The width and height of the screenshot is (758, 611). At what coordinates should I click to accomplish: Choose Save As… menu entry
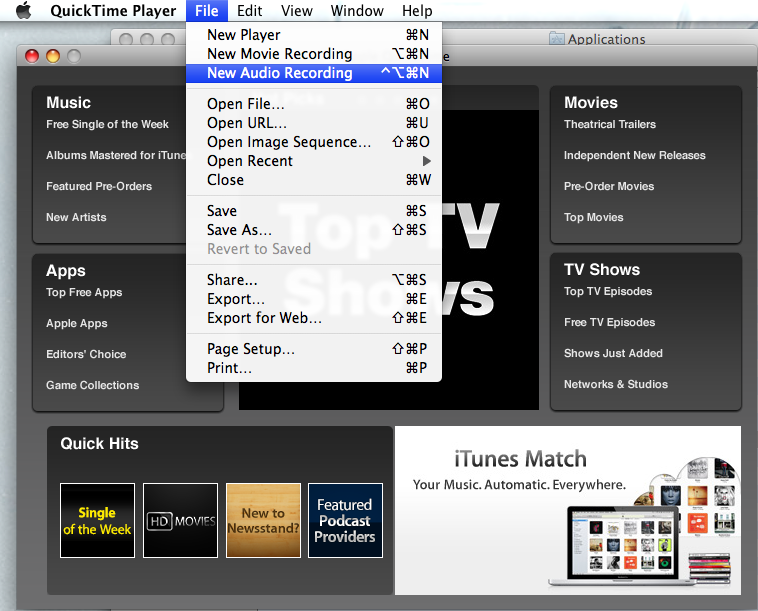(314, 230)
